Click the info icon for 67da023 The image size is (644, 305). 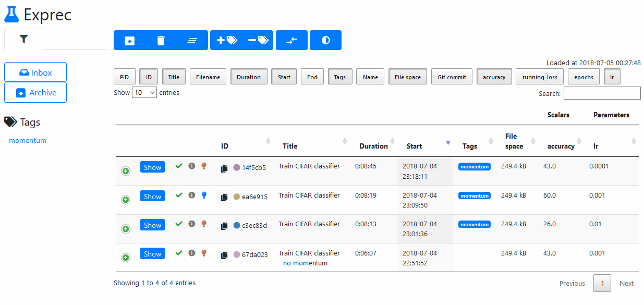(191, 253)
